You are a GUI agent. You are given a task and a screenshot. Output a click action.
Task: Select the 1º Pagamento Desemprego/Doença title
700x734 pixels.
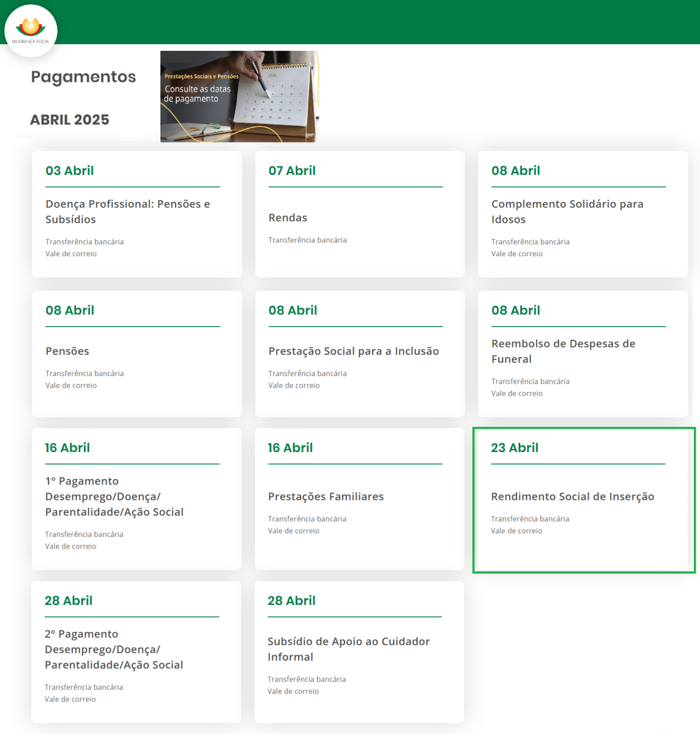114,497
